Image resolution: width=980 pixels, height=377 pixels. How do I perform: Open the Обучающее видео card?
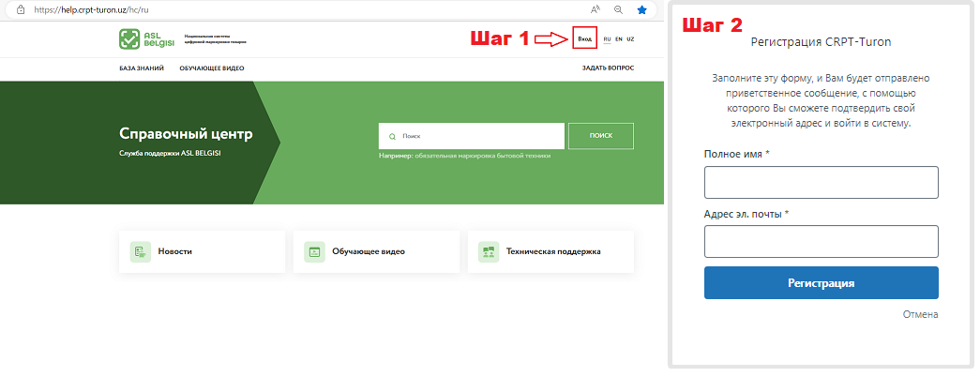(376, 251)
